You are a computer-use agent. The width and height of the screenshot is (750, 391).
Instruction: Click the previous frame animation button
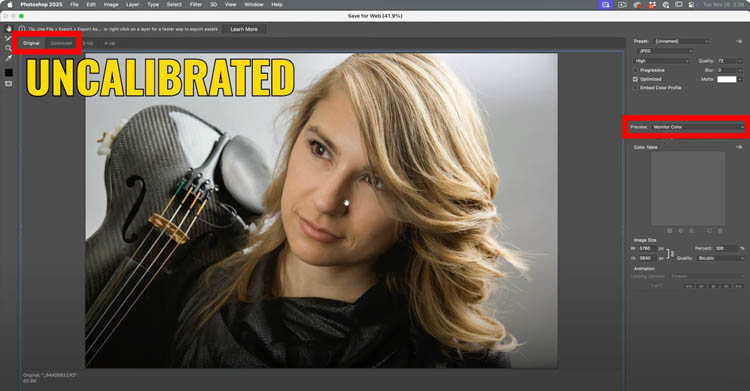701,286
